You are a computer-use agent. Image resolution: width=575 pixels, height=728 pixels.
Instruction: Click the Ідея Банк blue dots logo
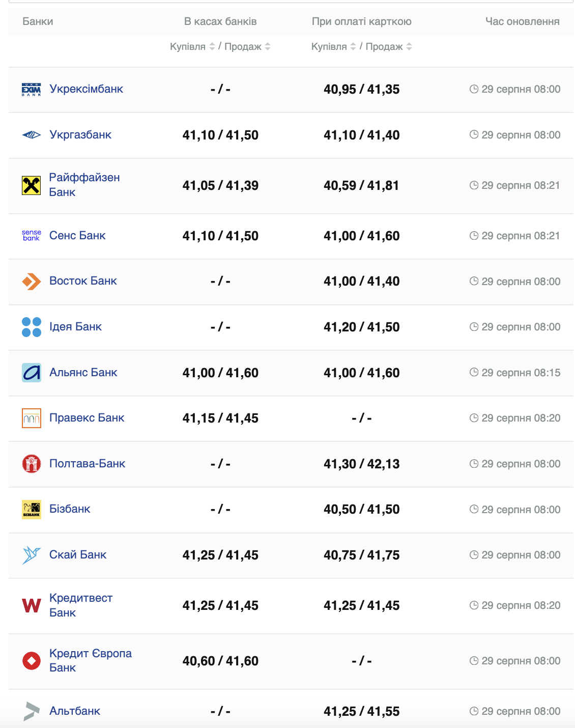[32, 327]
